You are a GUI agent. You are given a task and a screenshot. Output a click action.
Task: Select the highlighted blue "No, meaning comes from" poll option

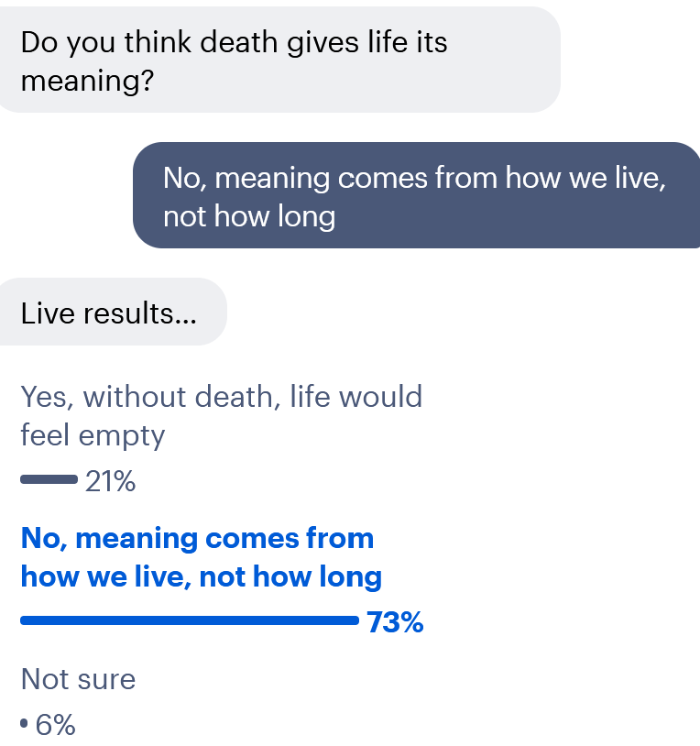[197, 538]
